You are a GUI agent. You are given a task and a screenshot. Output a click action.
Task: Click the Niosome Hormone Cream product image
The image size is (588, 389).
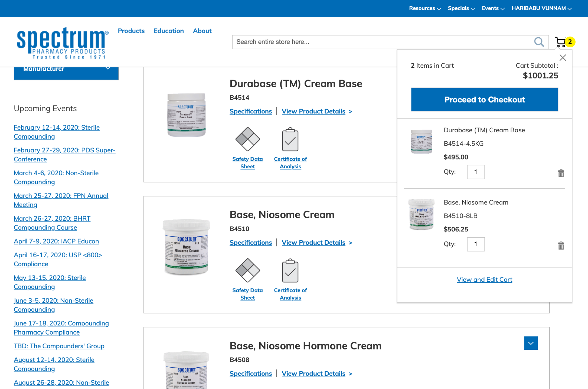tap(186, 370)
